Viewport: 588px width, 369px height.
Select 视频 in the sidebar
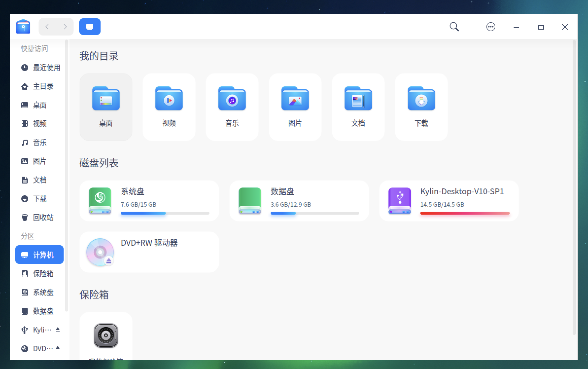click(39, 124)
